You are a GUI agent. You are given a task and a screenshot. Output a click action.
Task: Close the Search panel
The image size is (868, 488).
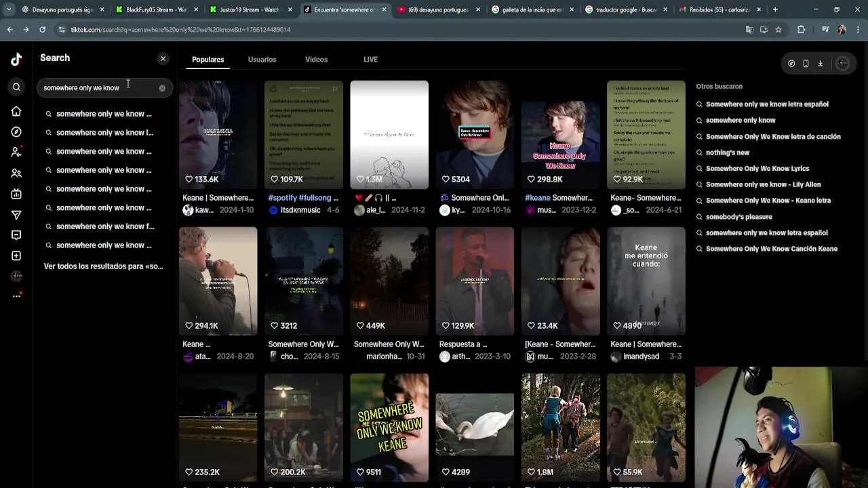click(x=163, y=59)
